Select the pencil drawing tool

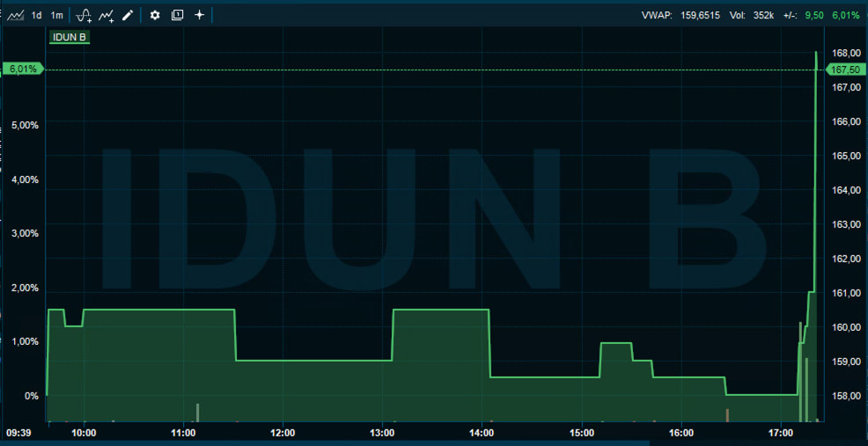click(128, 15)
